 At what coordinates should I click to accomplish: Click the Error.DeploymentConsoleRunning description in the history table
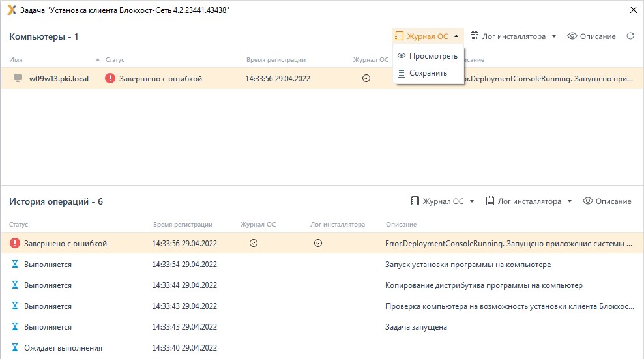click(x=508, y=243)
